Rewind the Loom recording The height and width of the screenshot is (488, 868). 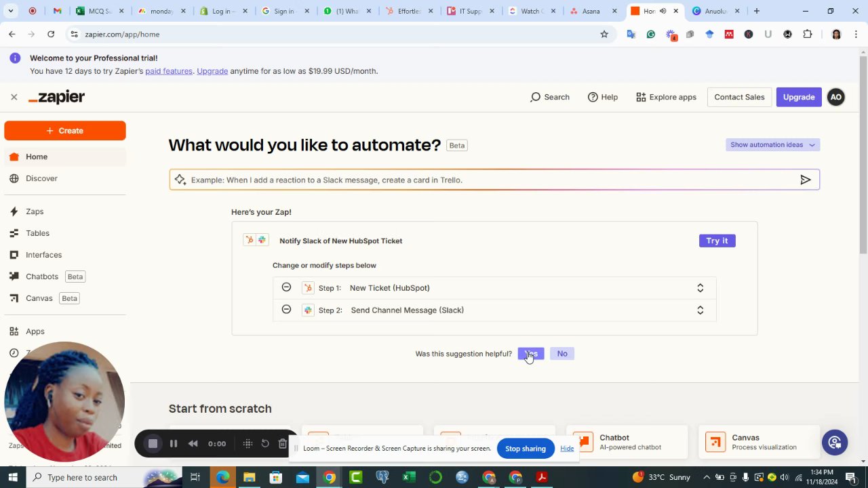193,444
